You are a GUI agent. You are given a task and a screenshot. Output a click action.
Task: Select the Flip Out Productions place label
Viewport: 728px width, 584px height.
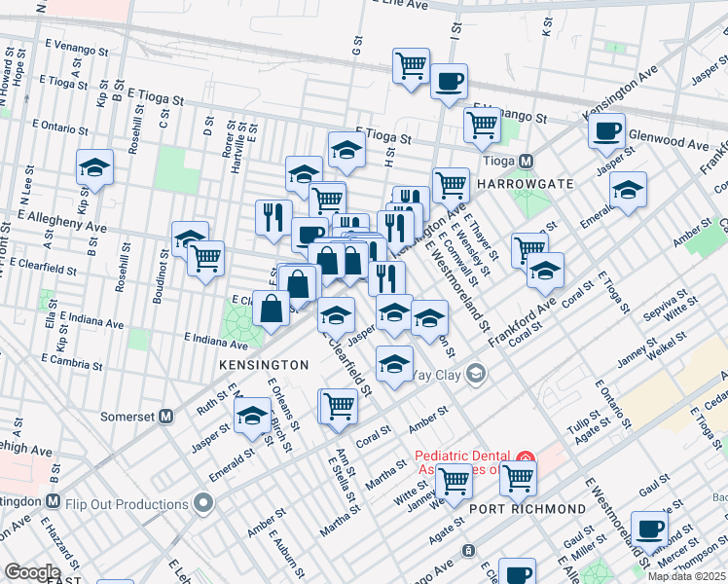[127, 504]
